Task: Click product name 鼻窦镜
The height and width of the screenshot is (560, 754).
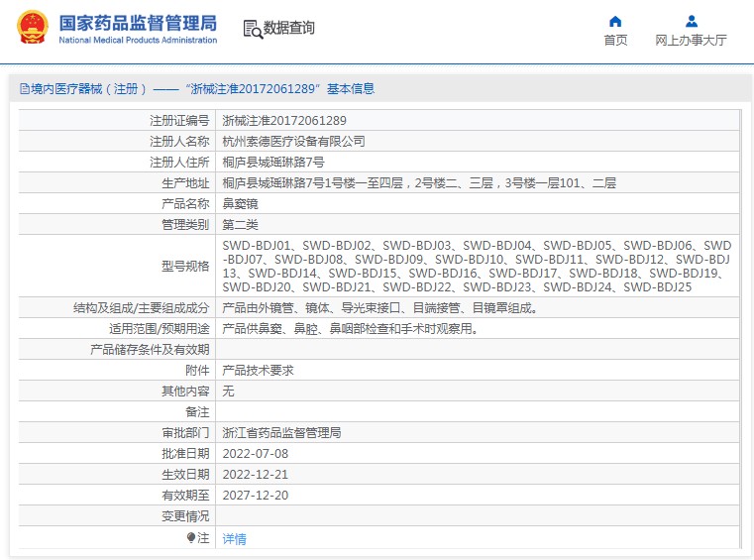Action: click(240, 204)
